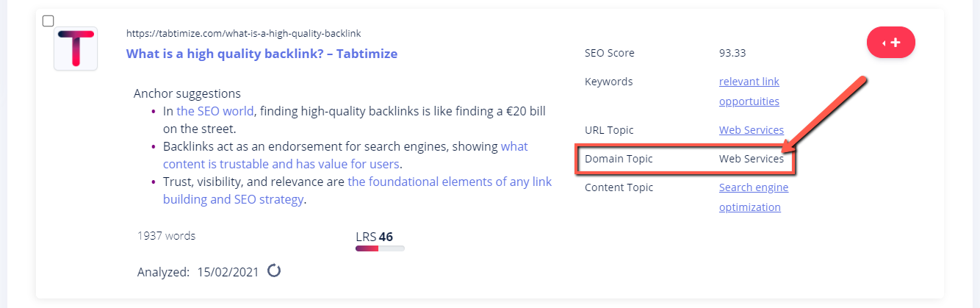Screen dimensions: 980x308
Task: Click the re-analyze refresh icon
Action: [x=274, y=271]
